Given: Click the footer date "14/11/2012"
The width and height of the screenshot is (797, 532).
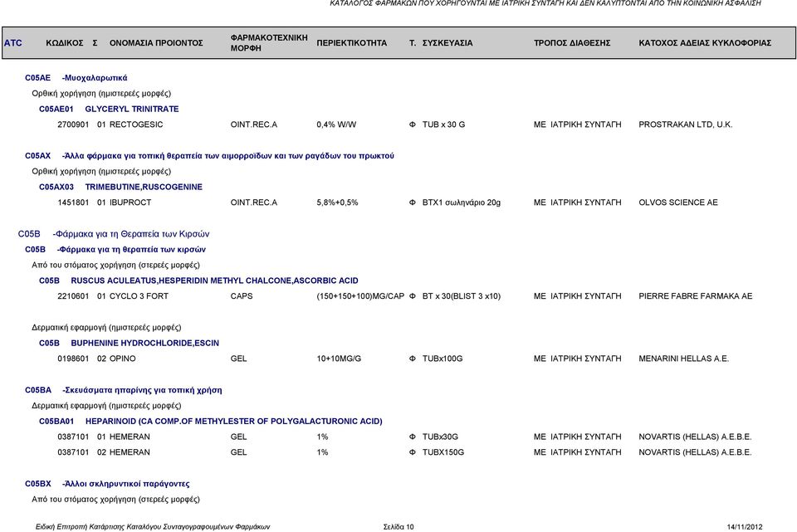Looking at the screenshot, I should (745, 527).
